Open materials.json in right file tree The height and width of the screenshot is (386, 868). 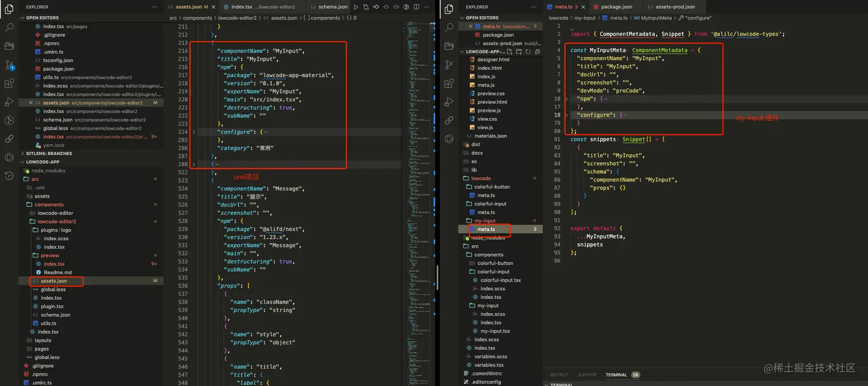(x=490, y=136)
